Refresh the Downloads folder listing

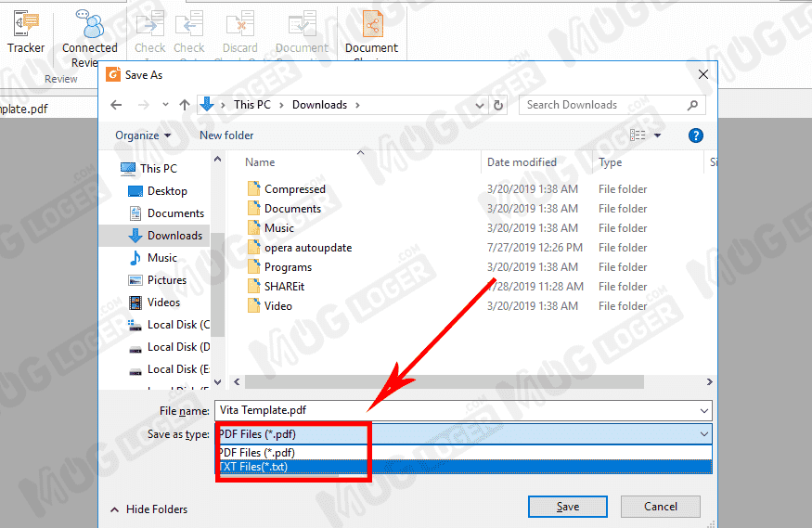497,105
